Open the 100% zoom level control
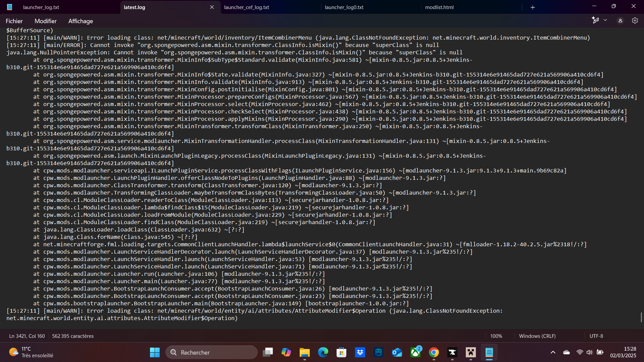This screenshot has width=644, height=362. [x=496, y=336]
